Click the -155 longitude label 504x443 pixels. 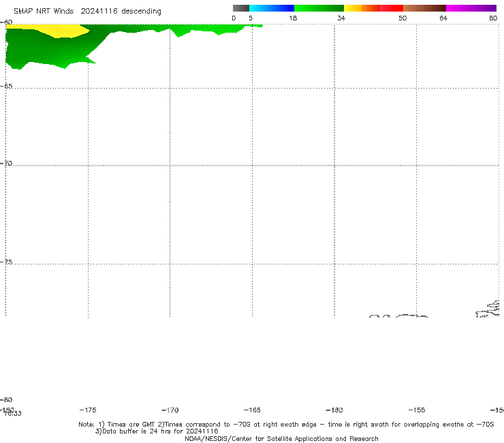(x=417, y=410)
